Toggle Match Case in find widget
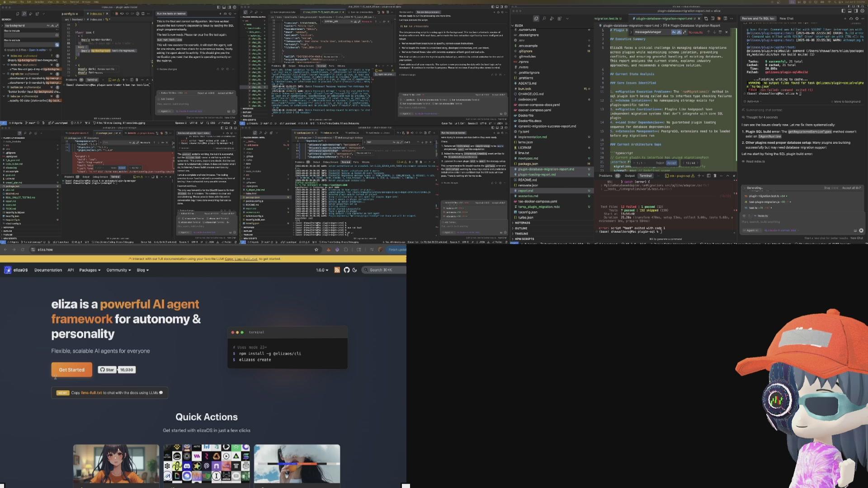868x488 pixels. point(674,32)
